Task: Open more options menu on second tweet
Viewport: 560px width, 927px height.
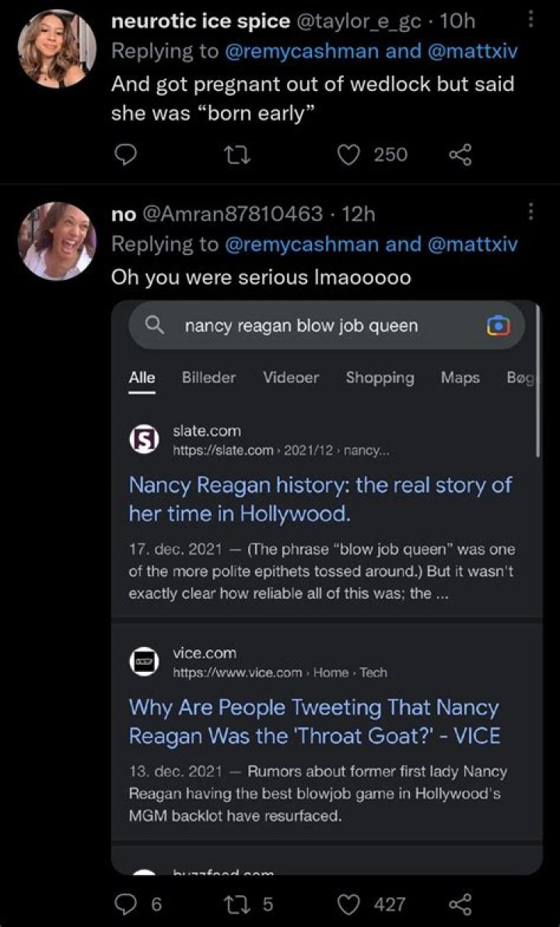Action: point(531,212)
